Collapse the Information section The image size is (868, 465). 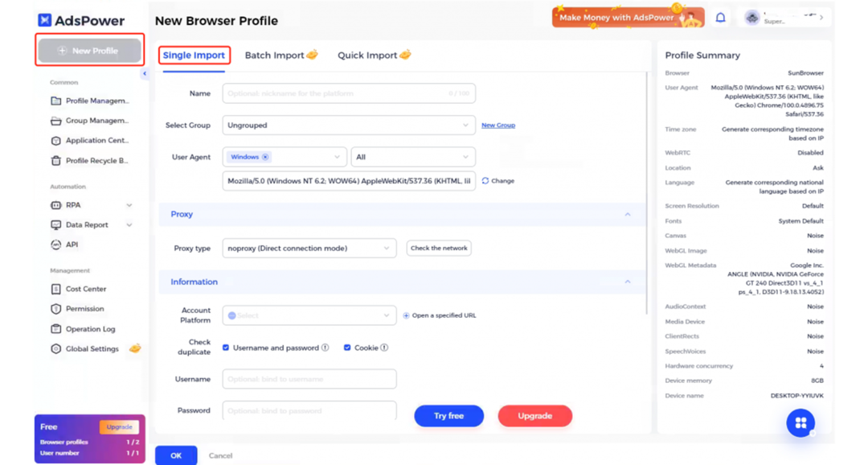[x=627, y=282]
